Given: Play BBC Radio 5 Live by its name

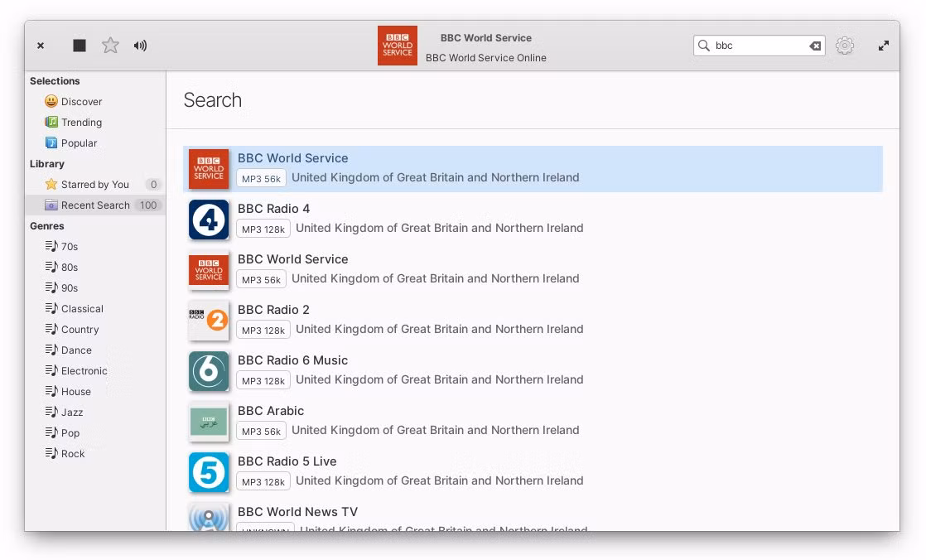Looking at the screenshot, I should 287,461.
